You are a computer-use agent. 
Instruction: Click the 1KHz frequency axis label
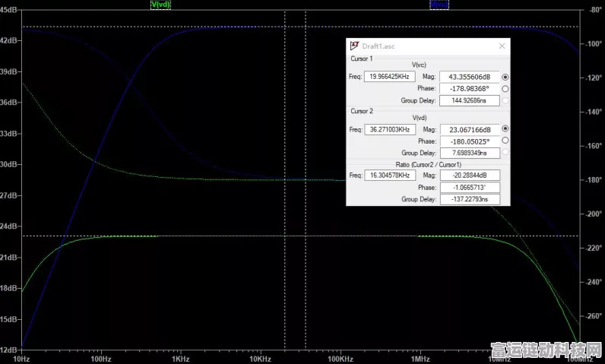(x=181, y=359)
